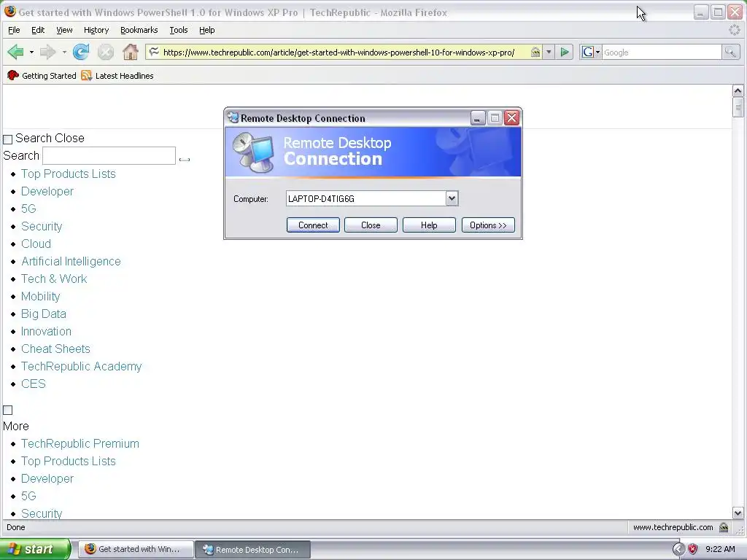Open the CES link
Screen dimensions: 747x560
point(34,384)
